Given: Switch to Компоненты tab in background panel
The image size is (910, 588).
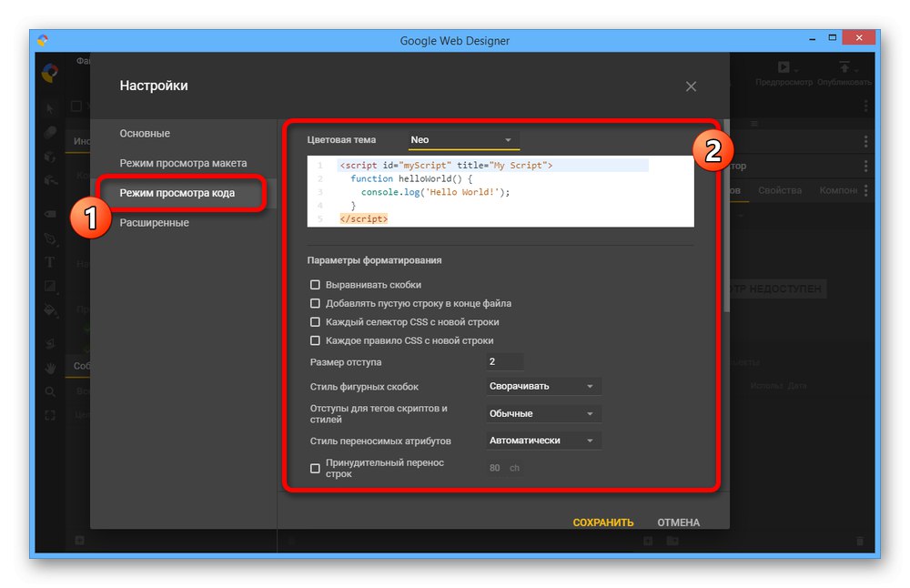Looking at the screenshot, I should 838,190.
